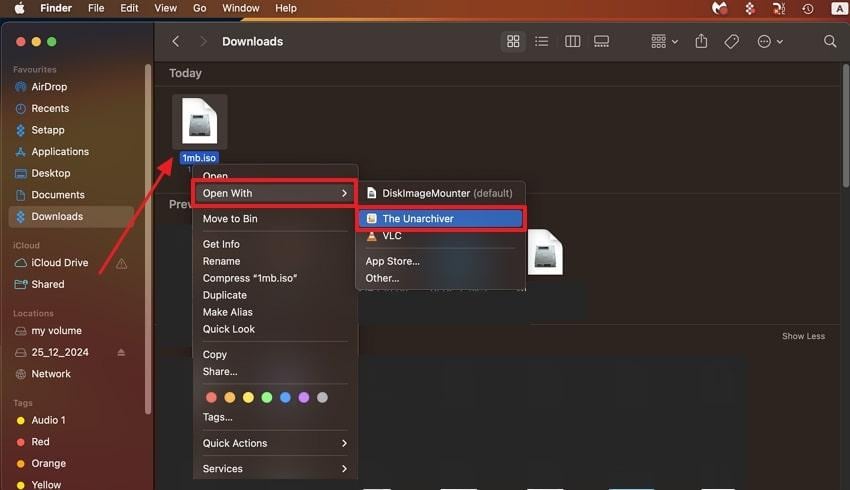Click the iCloud Drive warning triangle

[x=121, y=263]
